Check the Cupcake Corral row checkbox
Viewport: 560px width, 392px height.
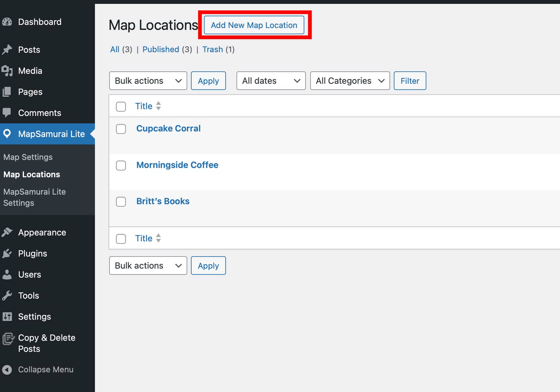click(x=121, y=129)
